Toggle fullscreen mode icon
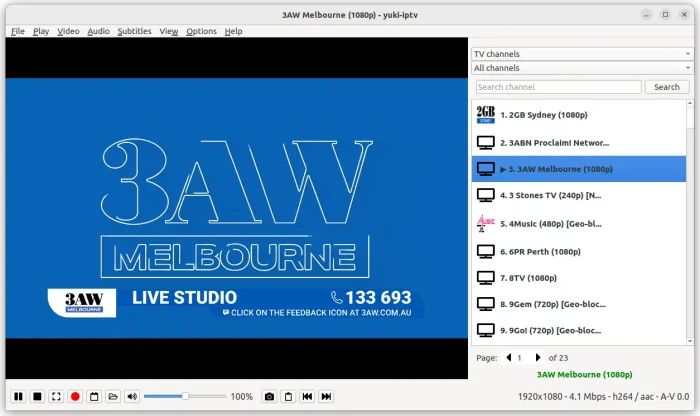The height and width of the screenshot is (416, 700). pos(56,397)
